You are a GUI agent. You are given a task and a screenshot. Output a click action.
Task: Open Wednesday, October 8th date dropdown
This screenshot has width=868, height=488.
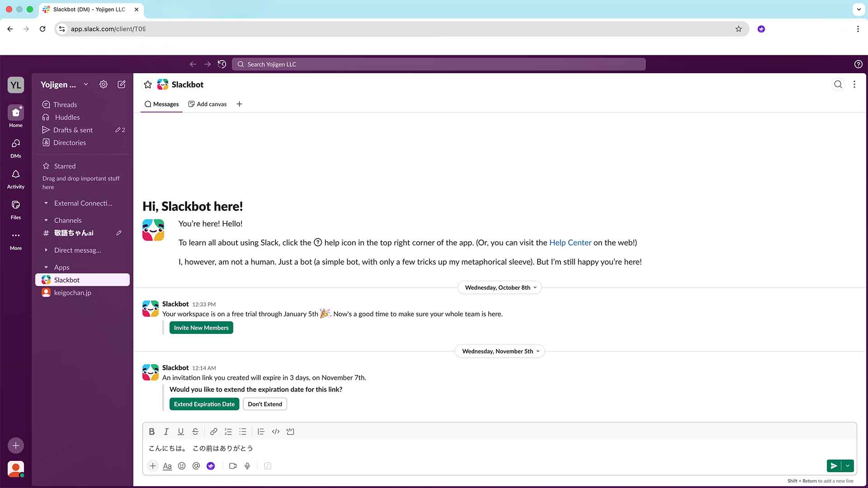(x=500, y=287)
